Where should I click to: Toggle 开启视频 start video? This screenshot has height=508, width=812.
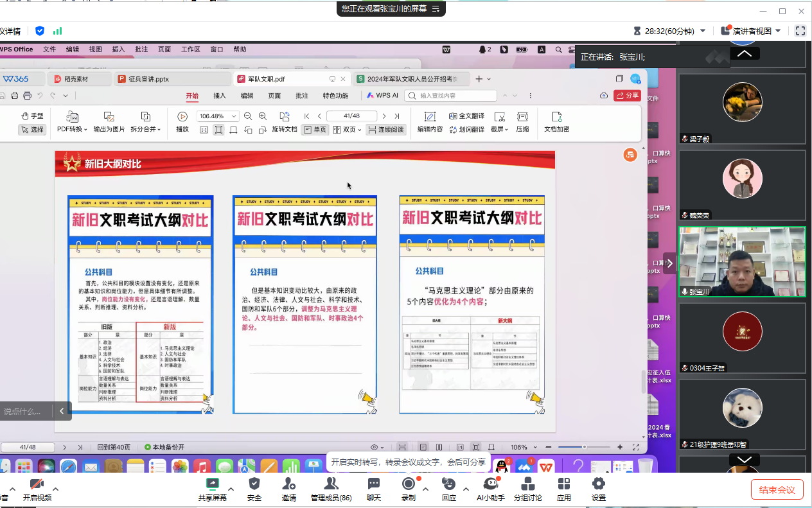[37, 489]
